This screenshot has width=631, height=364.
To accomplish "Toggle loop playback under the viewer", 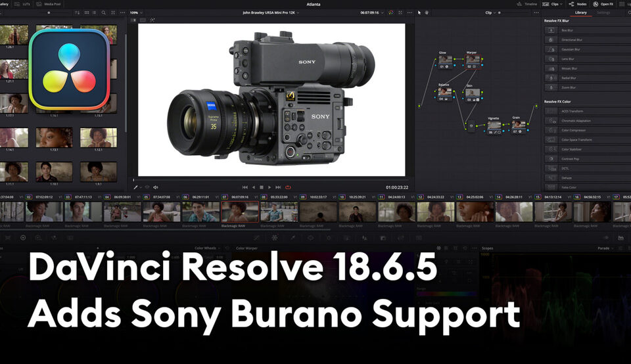I will tap(288, 187).
